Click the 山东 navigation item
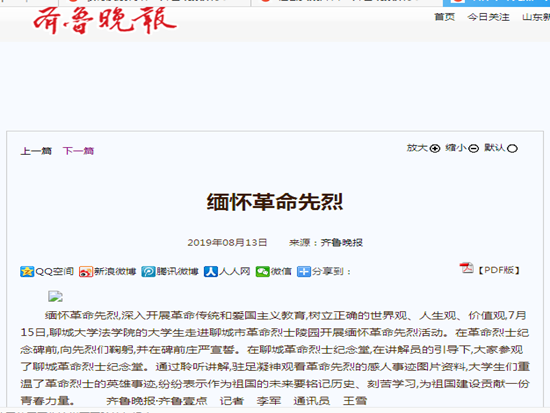Image resolution: width=550 pixels, height=413 pixels. (536, 17)
